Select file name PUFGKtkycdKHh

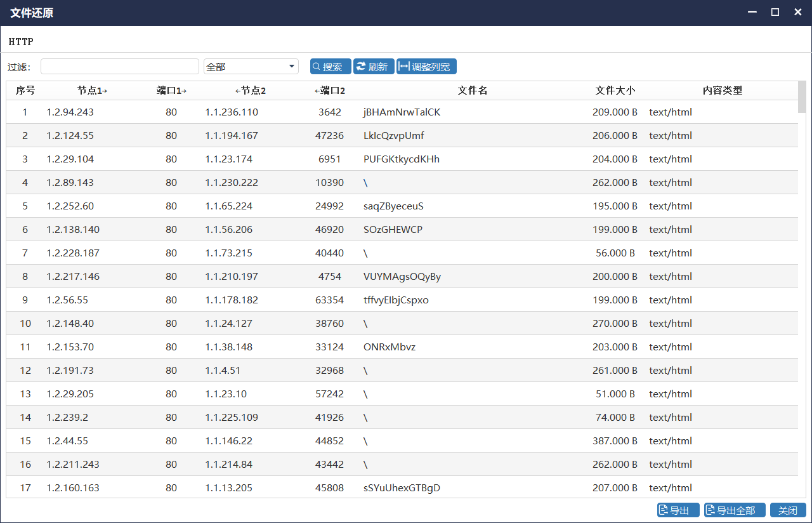coord(402,159)
